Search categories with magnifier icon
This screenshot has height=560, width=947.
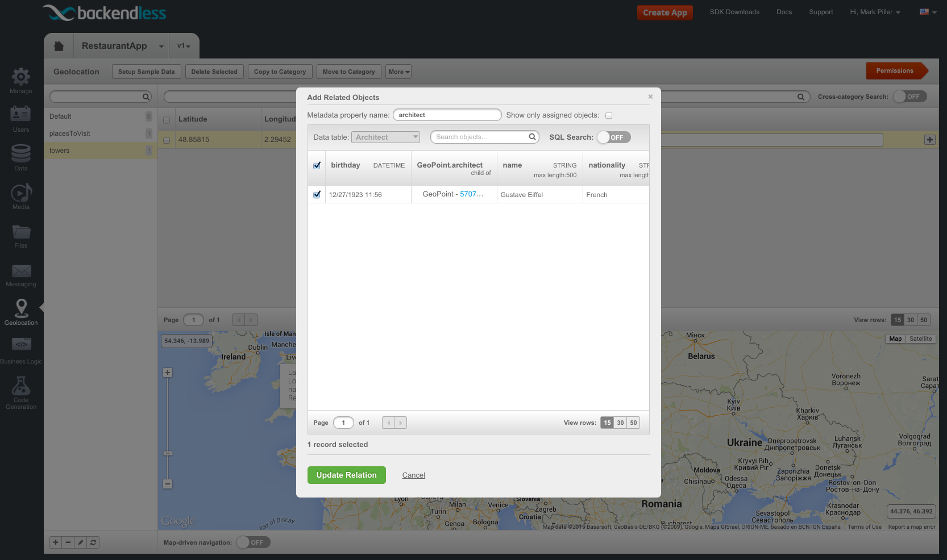coord(146,97)
